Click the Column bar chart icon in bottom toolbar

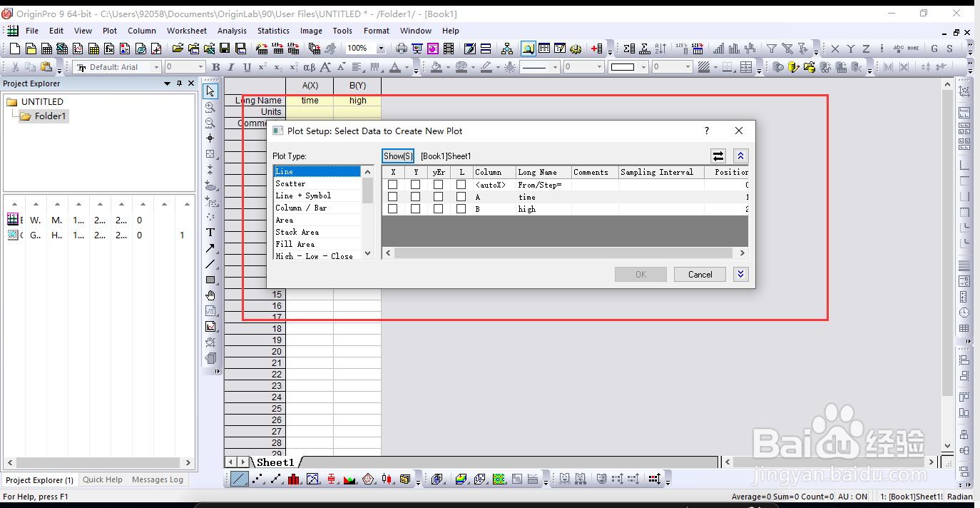[x=294, y=479]
